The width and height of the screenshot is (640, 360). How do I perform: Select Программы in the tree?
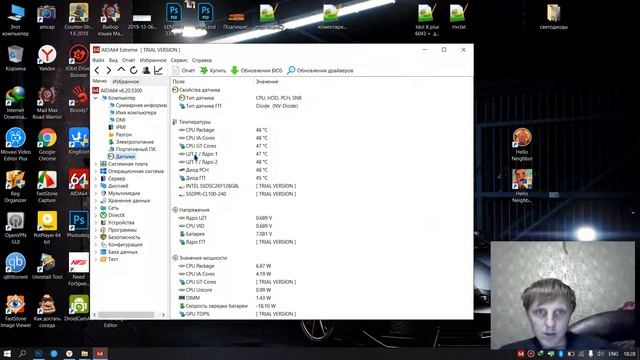point(119,230)
